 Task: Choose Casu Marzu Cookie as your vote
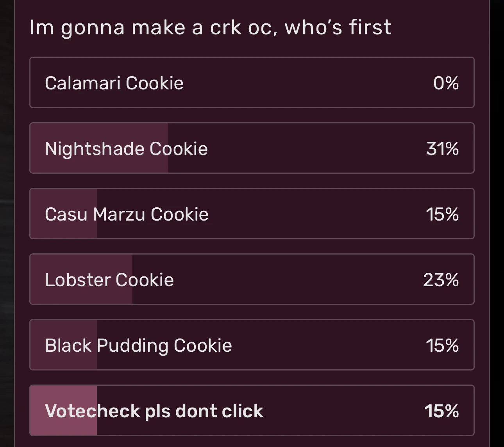tap(251, 214)
